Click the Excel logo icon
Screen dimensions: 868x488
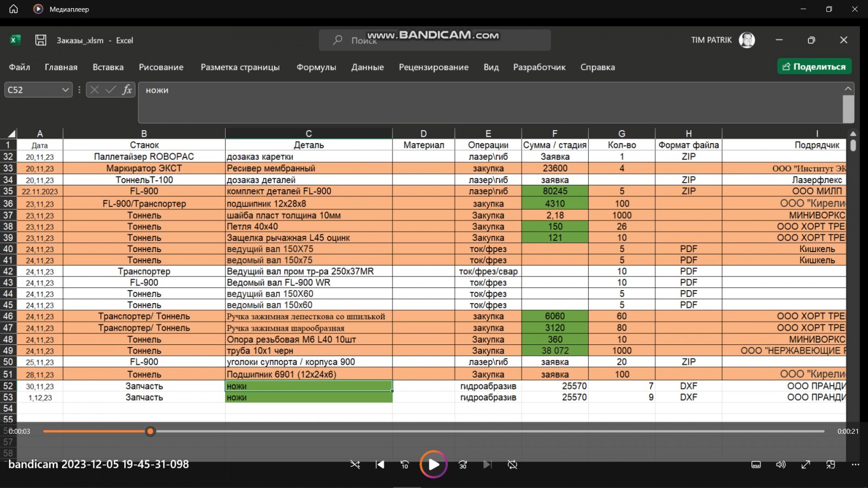coord(15,40)
